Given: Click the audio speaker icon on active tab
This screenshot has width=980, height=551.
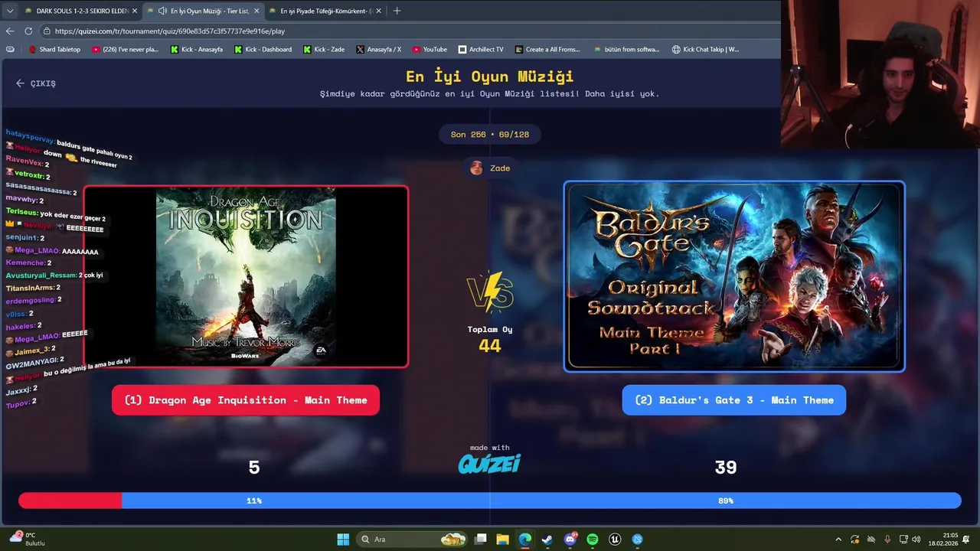Looking at the screenshot, I should (x=162, y=11).
